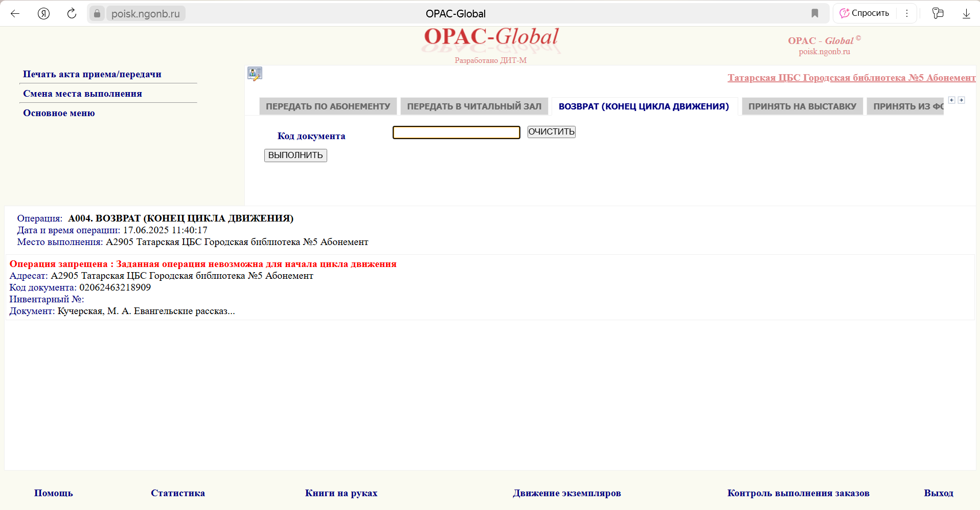Go to Основное меню

[59, 113]
